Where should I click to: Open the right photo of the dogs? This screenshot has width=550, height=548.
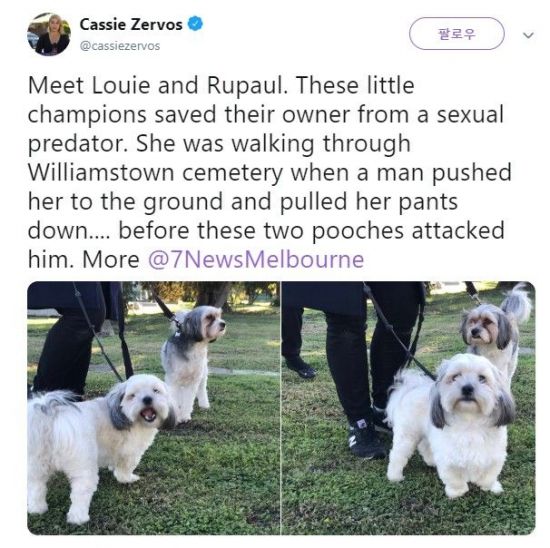tap(409, 408)
